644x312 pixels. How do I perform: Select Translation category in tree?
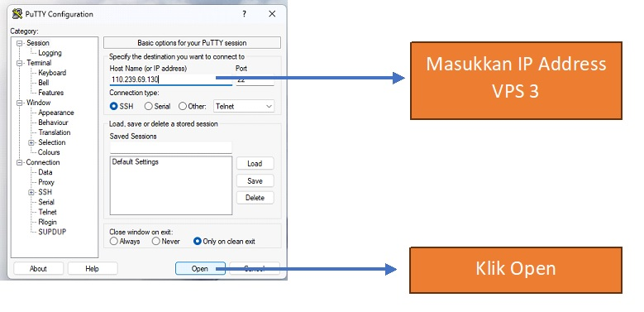pyautogui.click(x=55, y=132)
